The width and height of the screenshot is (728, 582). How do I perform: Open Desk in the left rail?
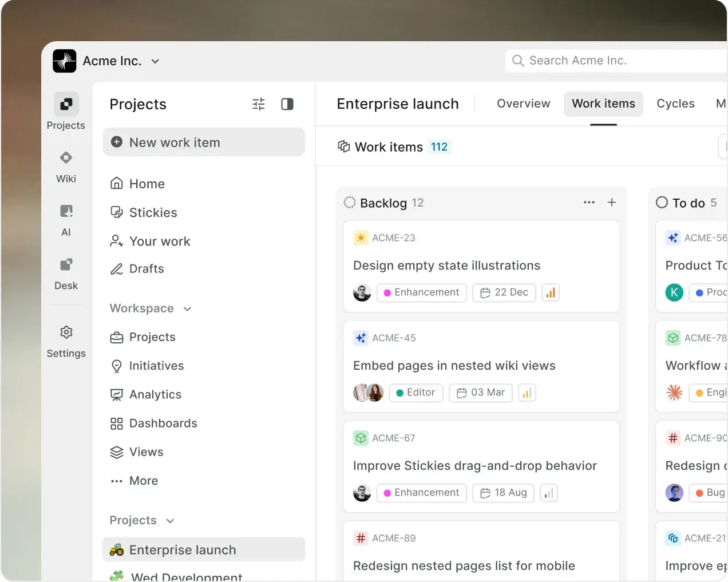click(66, 274)
